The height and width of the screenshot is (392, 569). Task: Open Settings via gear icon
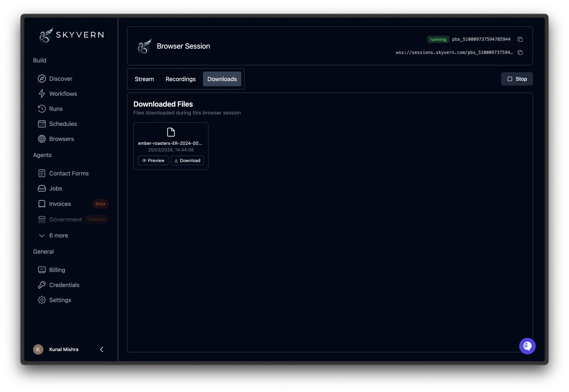point(42,300)
